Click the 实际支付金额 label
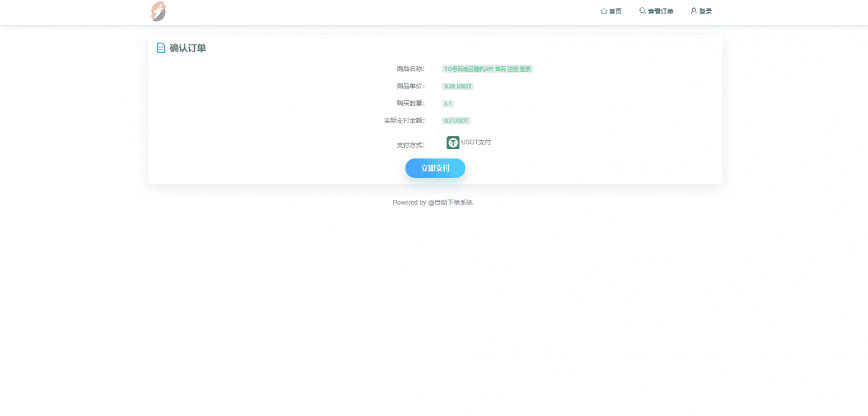 pyautogui.click(x=405, y=121)
